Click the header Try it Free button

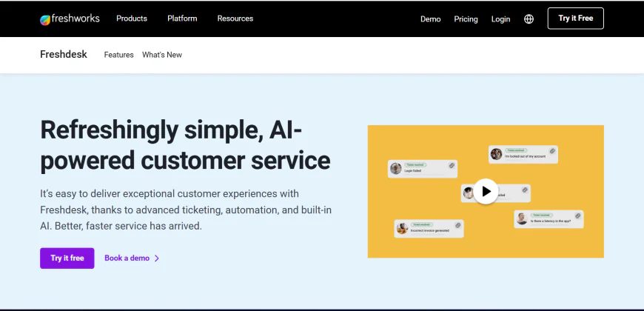(x=575, y=19)
